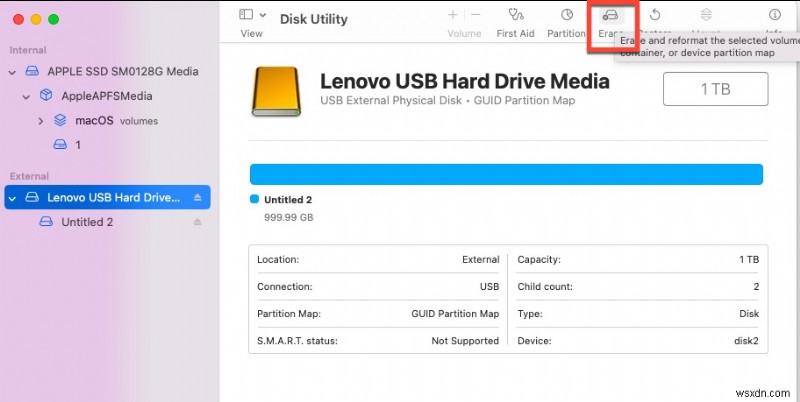Select APPLE SSD SM0128G Media in sidebar

(x=122, y=71)
